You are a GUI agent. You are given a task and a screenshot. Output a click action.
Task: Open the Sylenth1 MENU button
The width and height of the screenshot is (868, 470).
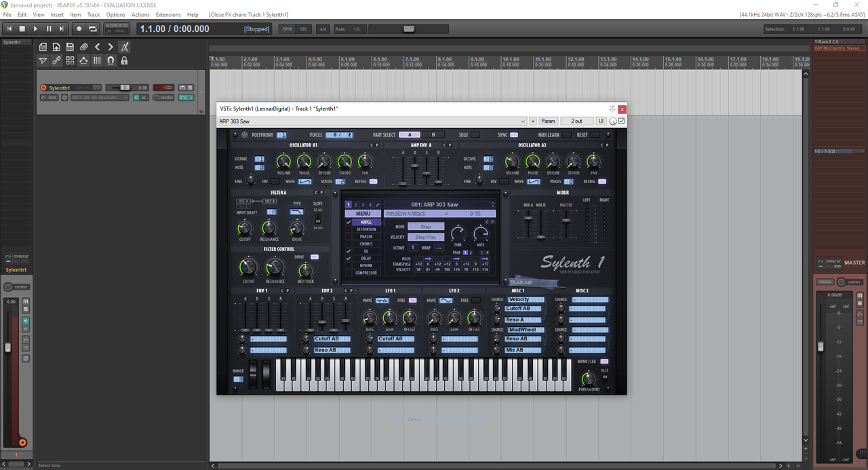tap(363, 214)
